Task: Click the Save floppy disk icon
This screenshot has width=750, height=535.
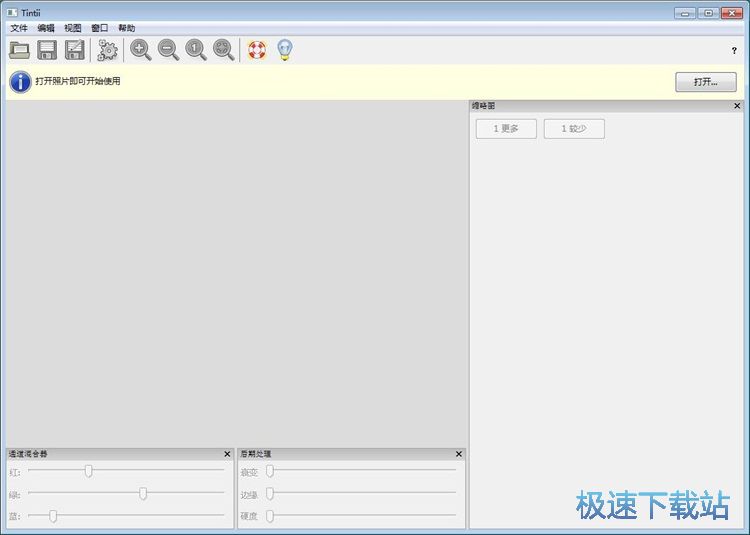Action: [47, 50]
